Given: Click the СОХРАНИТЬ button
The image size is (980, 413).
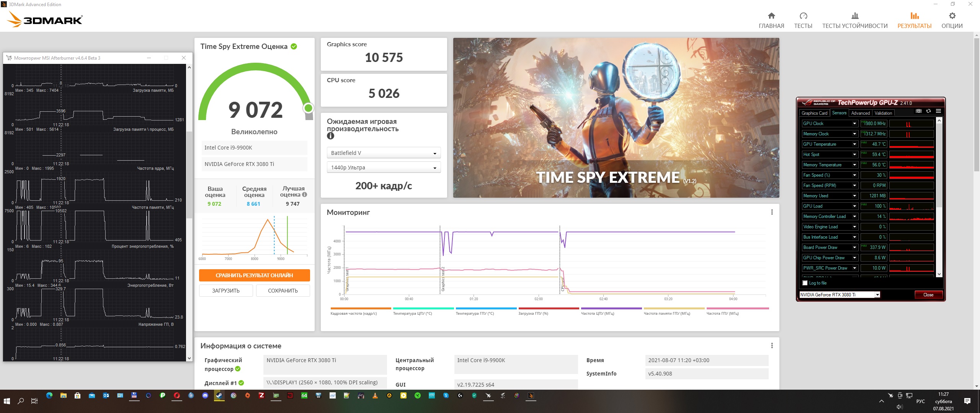Looking at the screenshot, I should pyautogui.click(x=283, y=291).
